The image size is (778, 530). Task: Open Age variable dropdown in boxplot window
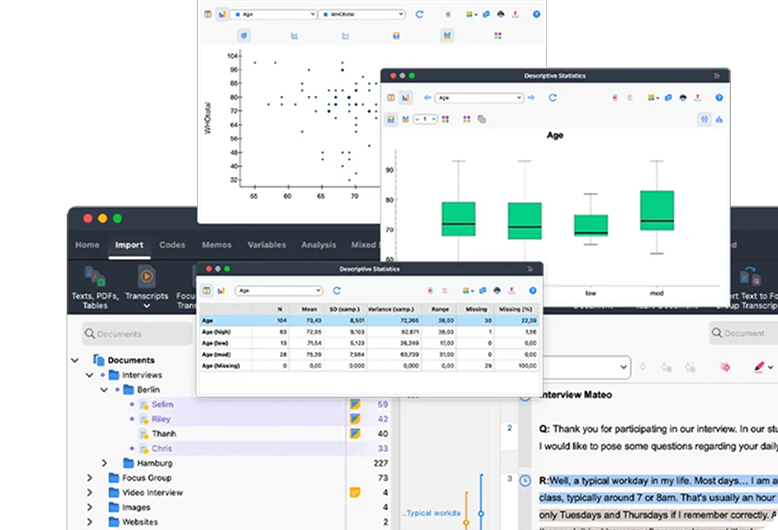point(479,98)
